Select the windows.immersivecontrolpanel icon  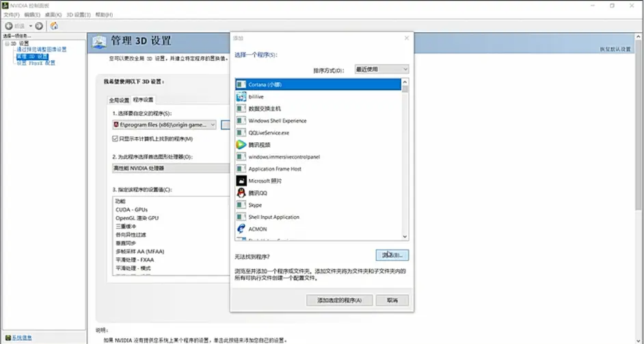(x=241, y=157)
